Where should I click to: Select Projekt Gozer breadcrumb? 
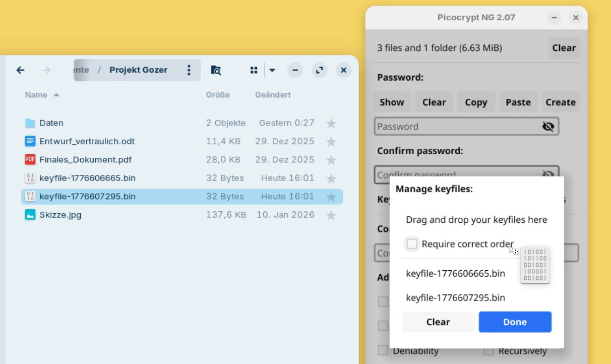click(138, 70)
